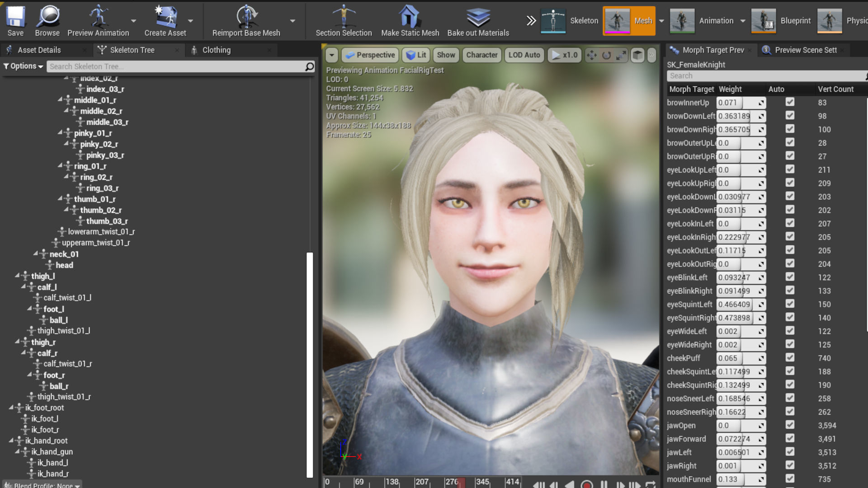
Task: Select the Mesh editor mode
Action: coord(629,21)
